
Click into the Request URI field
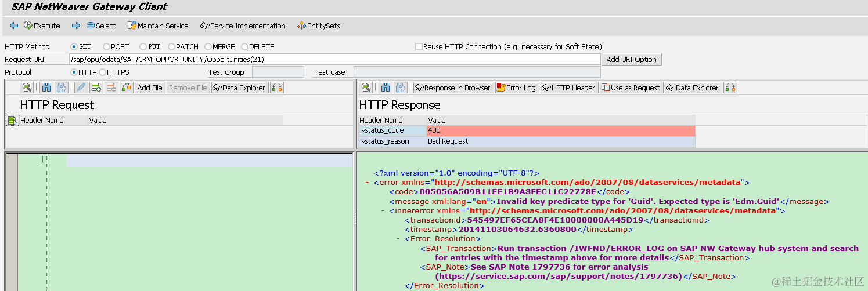pyautogui.click(x=334, y=59)
